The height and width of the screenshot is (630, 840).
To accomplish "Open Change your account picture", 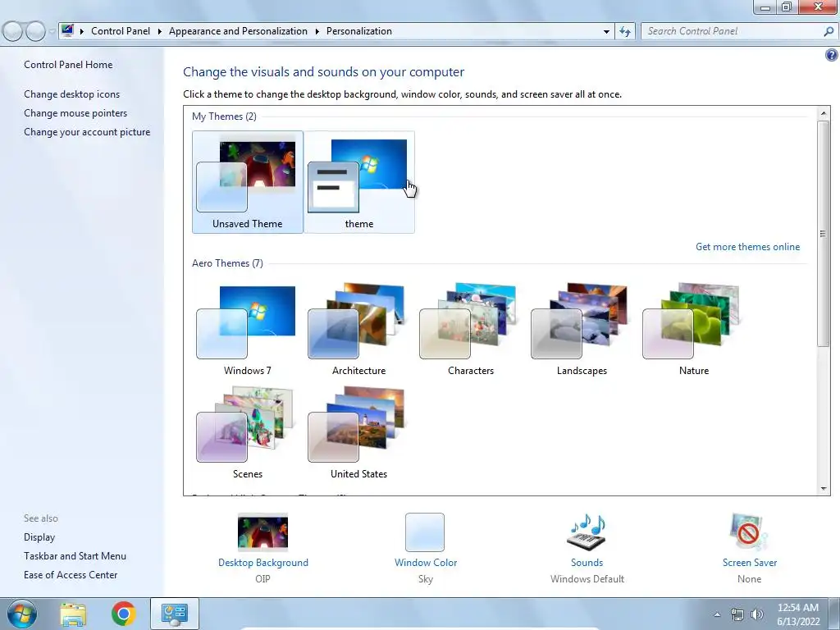I will point(87,132).
